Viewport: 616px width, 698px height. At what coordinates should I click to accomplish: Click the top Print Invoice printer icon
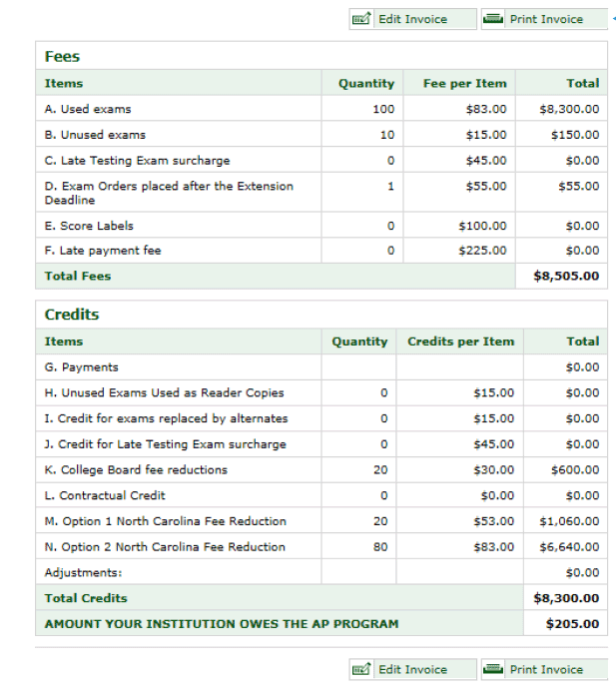pyautogui.click(x=493, y=19)
